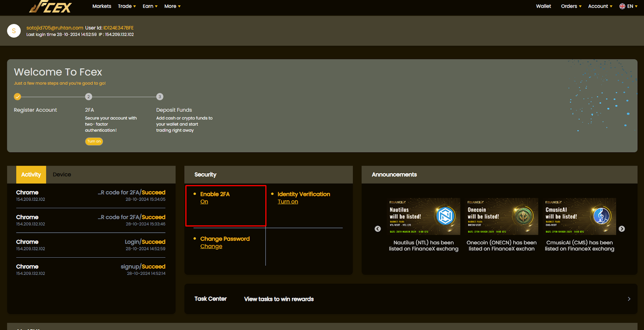Click the carousel next arrow
This screenshot has width=644, height=330.
pyautogui.click(x=622, y=229)
